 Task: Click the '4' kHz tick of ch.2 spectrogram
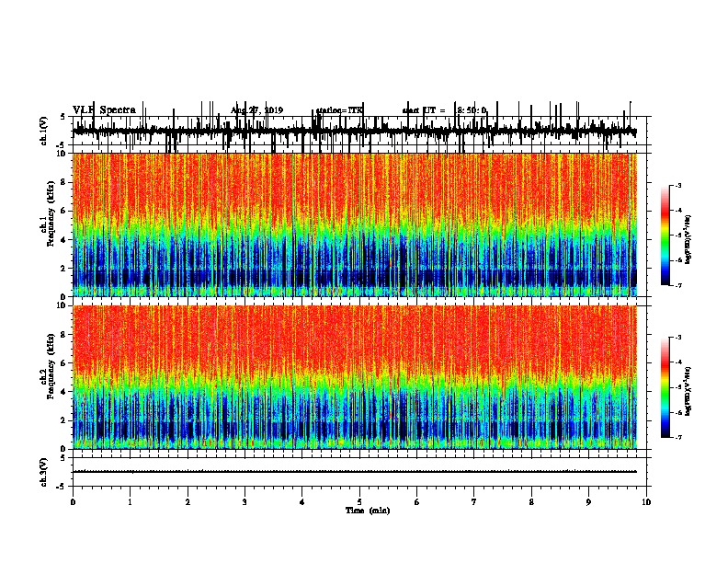(64, 392)
